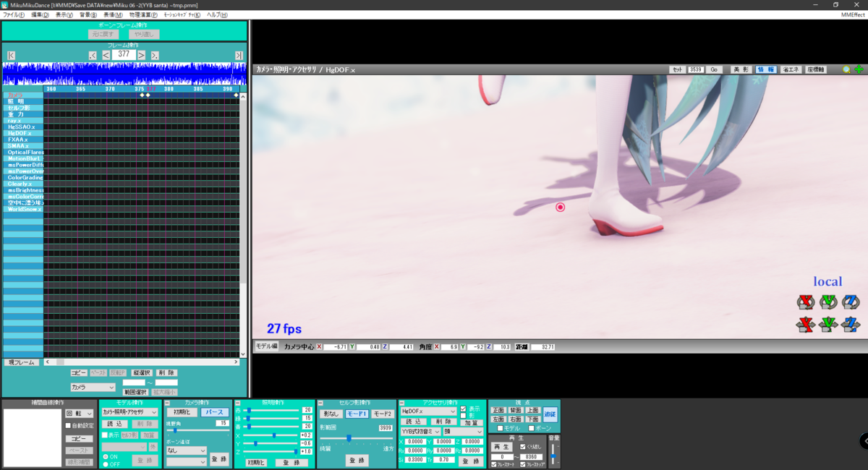The image size is (868, 470).
Task: Click the magnifier zoom icon in viewport header
Action: pyautogui.click(x=846, y=69)
